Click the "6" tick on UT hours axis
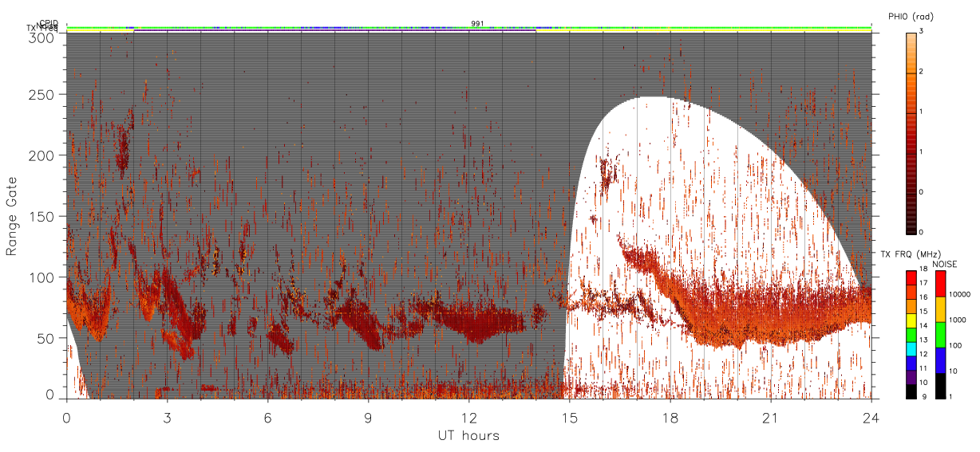This screenshot has height=452, width=980. 267,417
